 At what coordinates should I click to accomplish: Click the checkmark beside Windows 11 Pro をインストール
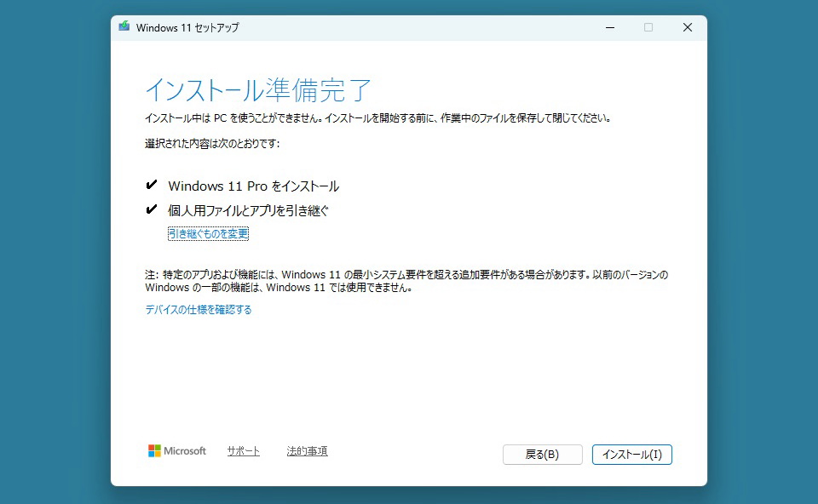pos(152,185)
